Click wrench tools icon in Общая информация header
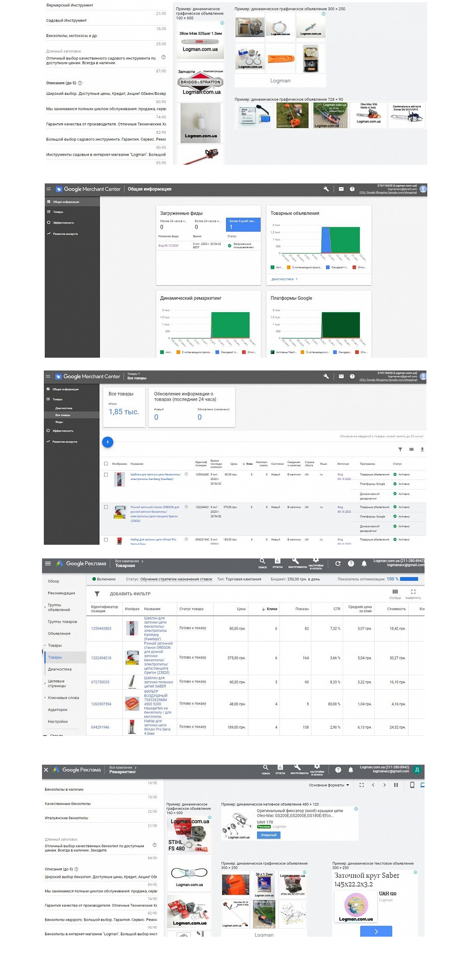 [x=326, y=189]
